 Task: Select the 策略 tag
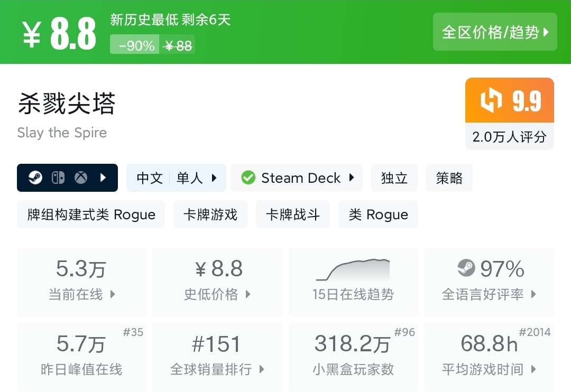click(449, 178)
